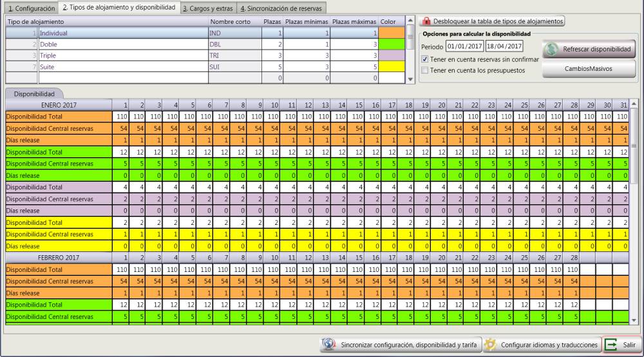Click the padlock icon to unlock accommodation table
644x357 pixels.
[426, 21]
